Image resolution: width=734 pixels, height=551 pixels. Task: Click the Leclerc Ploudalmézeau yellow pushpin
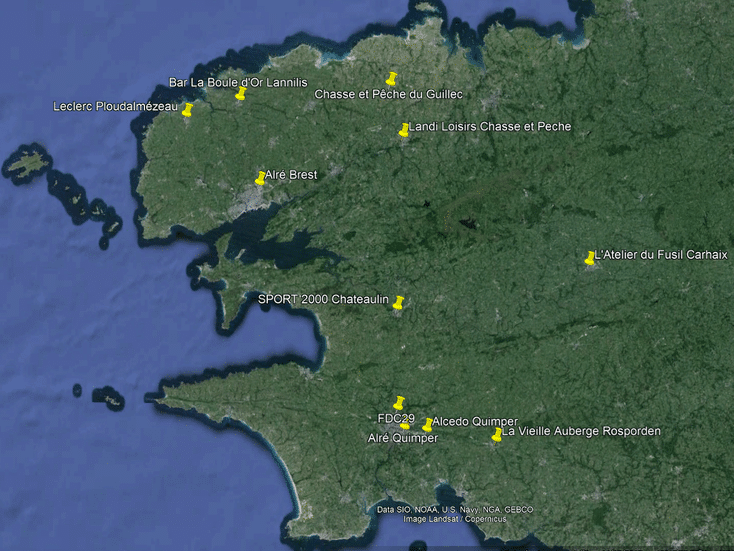[187, 109]
